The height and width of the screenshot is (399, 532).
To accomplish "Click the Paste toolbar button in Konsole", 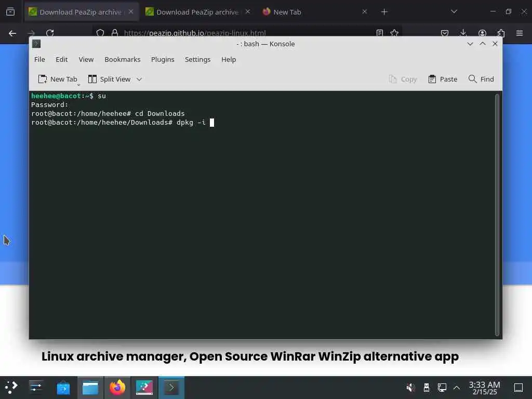I will (x=443, y=79).
